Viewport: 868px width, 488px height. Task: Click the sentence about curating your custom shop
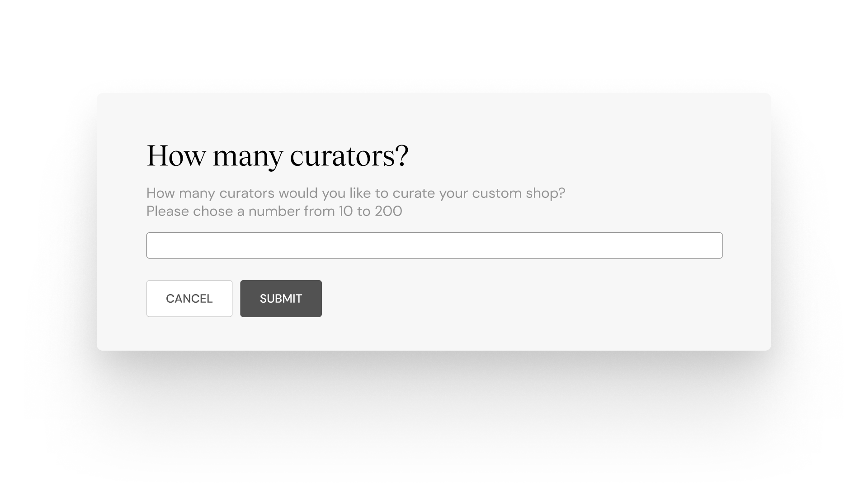point(355,193)
